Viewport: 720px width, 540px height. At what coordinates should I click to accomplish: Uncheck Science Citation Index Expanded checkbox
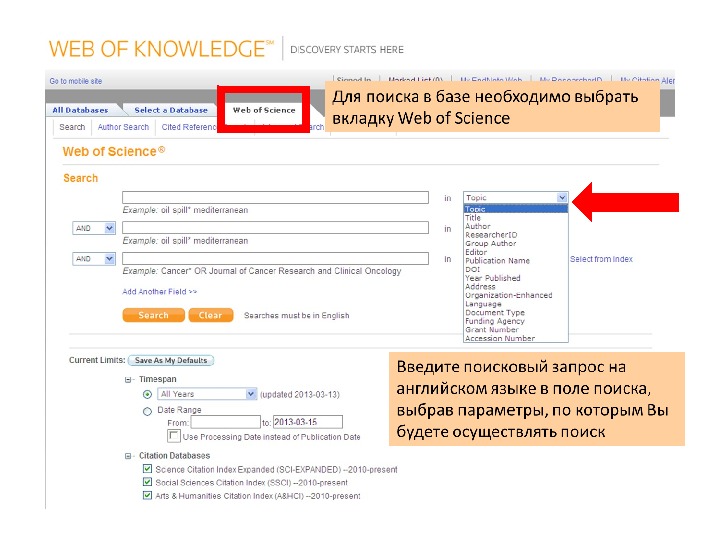click(x=147, y=469)
